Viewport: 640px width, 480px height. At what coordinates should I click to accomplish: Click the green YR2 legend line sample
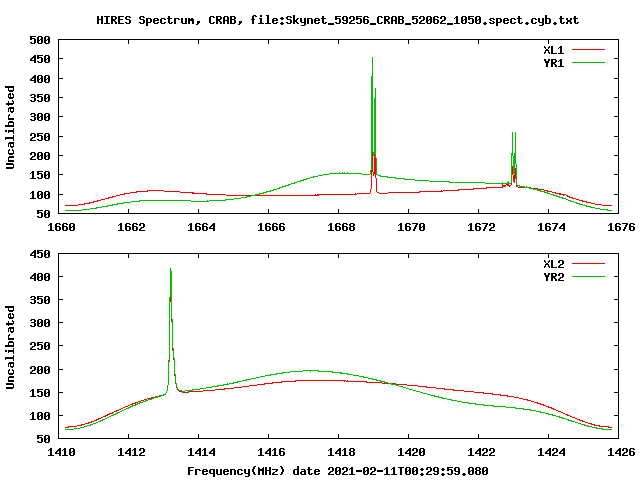tap(588, 277)
